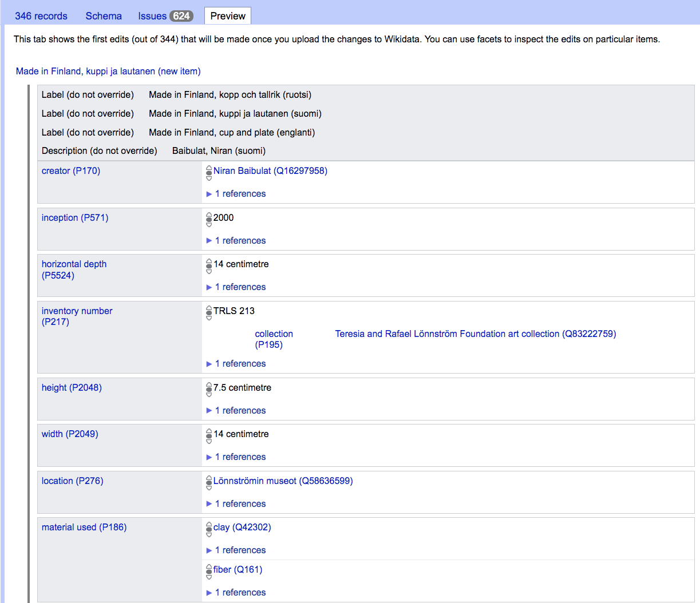
Task: Click rank icon beside clay (Q42302)
Action: click(x=209, y=530)
